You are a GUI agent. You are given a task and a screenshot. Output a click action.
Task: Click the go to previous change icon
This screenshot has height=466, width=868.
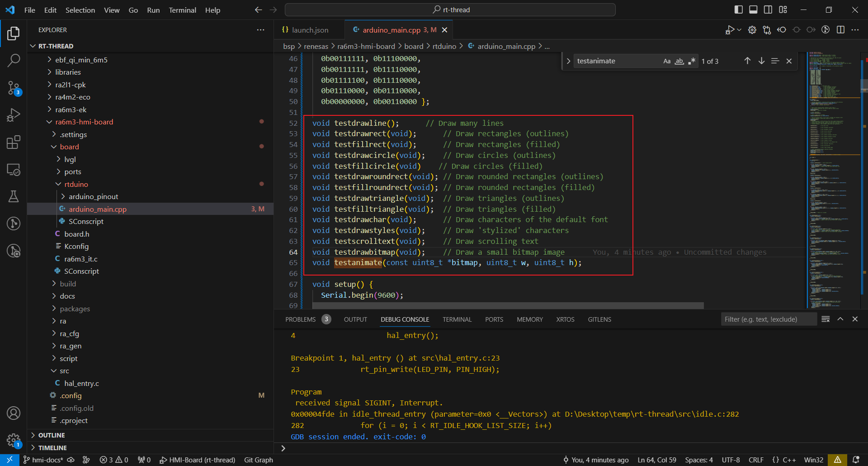(782, 30)
